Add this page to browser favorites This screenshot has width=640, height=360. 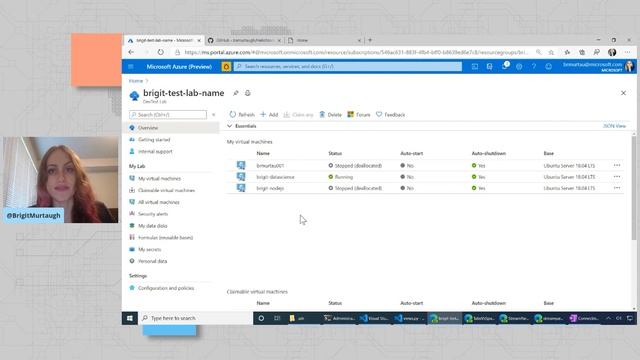coord(551,52)
